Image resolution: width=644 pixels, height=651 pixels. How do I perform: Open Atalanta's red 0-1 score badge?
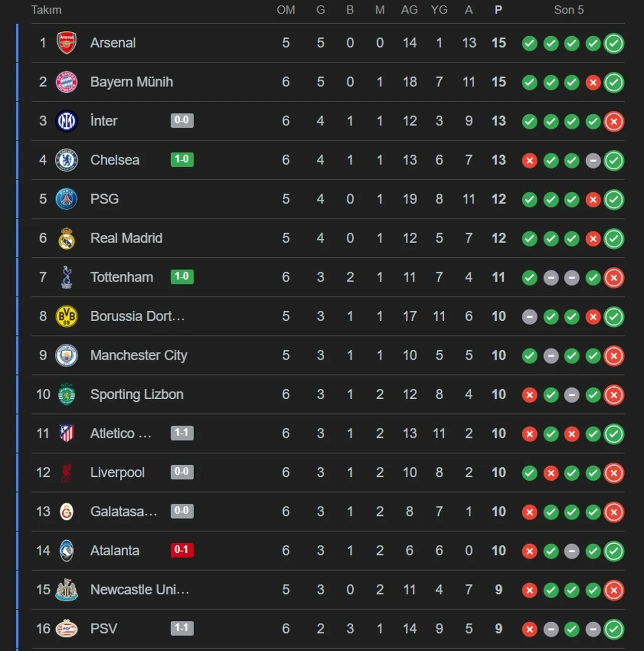[182, 550]
